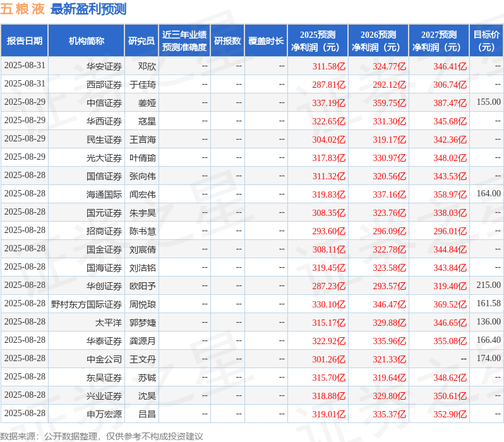Click 2025 forecast value 337.19亿
This screenshot has height=442, width=504.
pos(329,103)
